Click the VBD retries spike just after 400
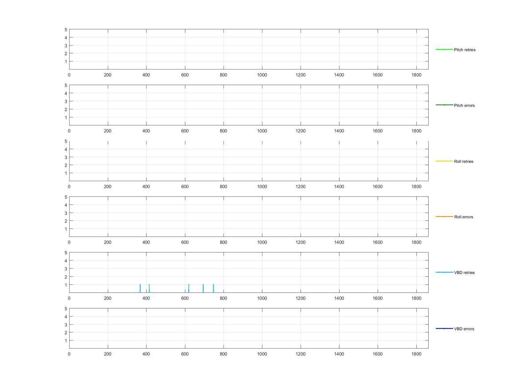Viewport: 532px width, 392px height. click(149, 288)
